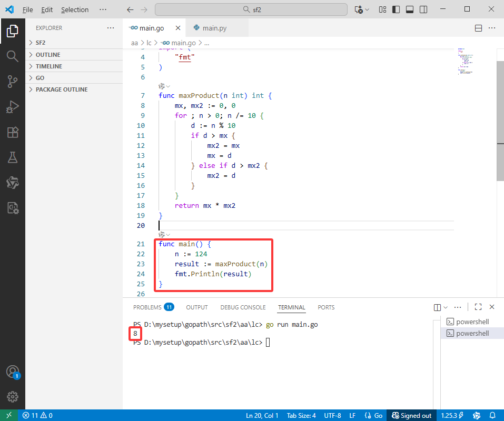Toggle the primary side bar visibility
Viewport: 504px width, 421px height.
(x=396, y=9)
